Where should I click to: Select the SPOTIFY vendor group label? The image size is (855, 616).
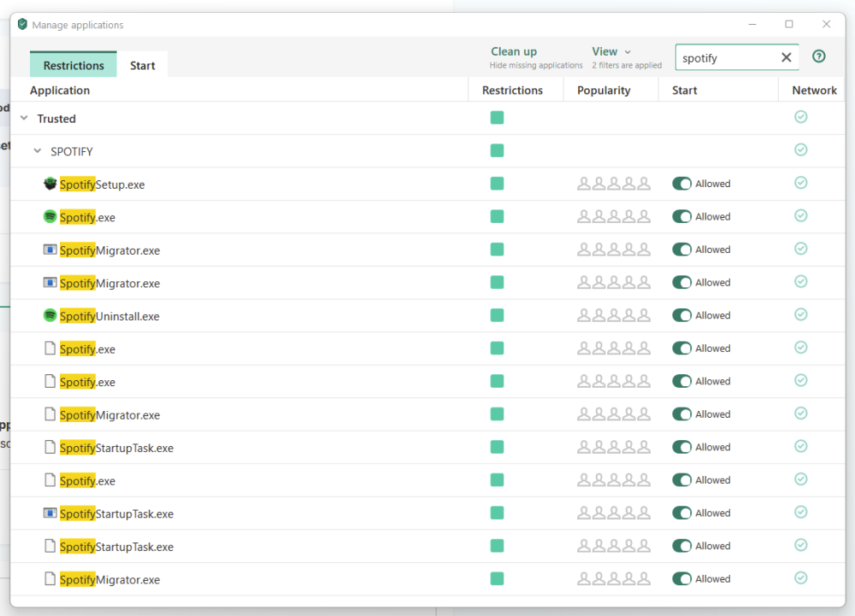click(x=72, y=151)
